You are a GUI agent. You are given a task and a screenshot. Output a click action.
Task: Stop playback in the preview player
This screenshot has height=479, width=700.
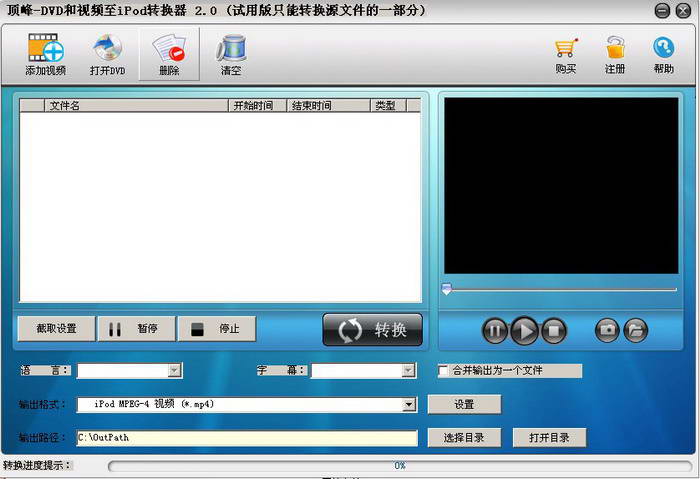click(554, 331)
